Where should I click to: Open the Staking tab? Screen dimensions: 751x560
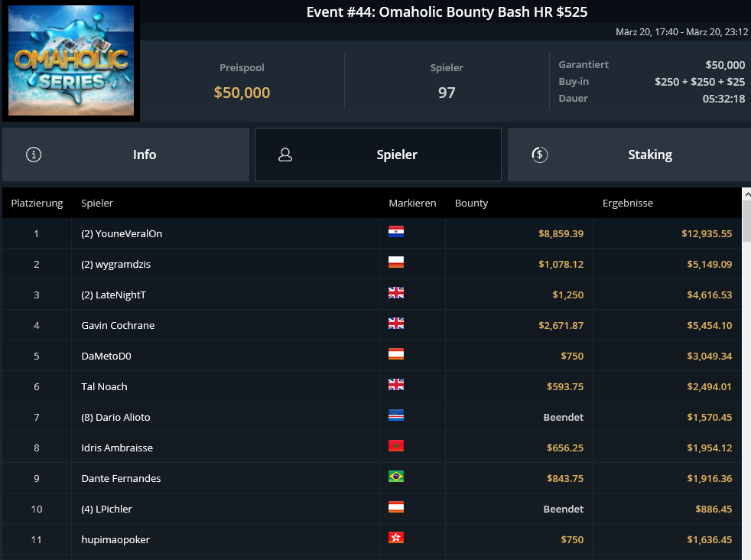point(629,155)
